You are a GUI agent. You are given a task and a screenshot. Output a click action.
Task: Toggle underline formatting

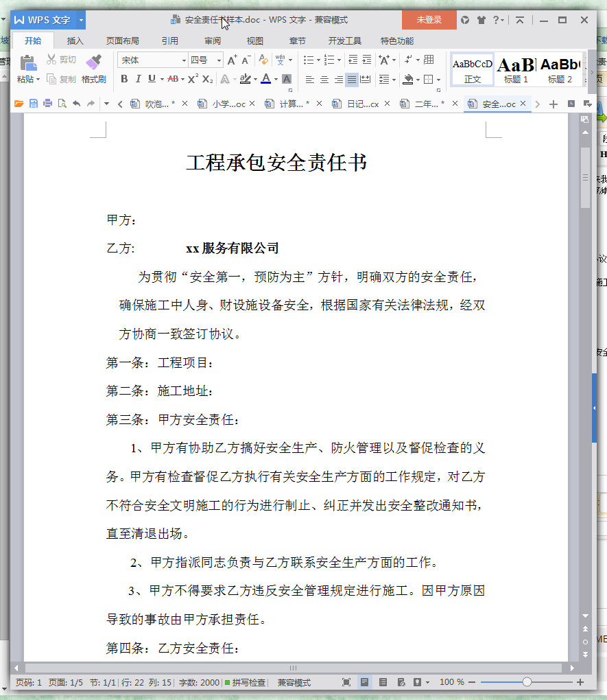152,79
